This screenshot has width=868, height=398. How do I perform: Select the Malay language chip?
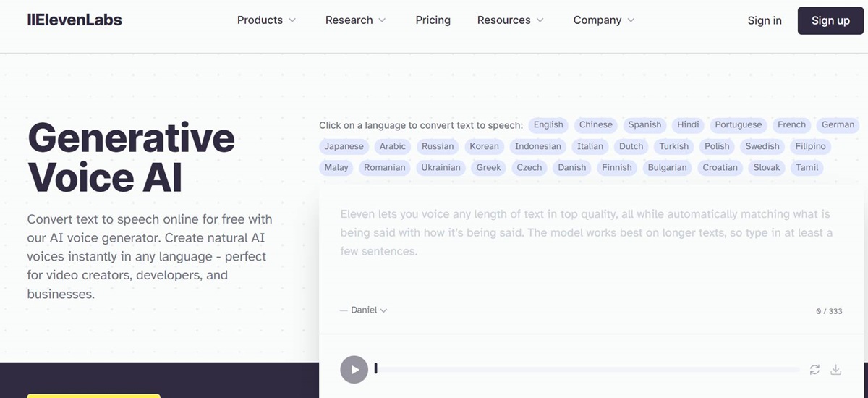pos(336,167)
